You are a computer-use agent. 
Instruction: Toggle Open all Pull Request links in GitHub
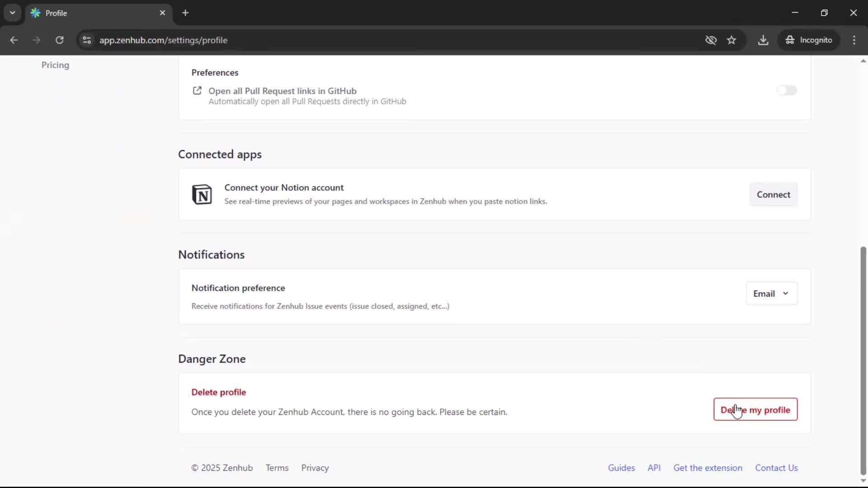(x=787, y=90)
